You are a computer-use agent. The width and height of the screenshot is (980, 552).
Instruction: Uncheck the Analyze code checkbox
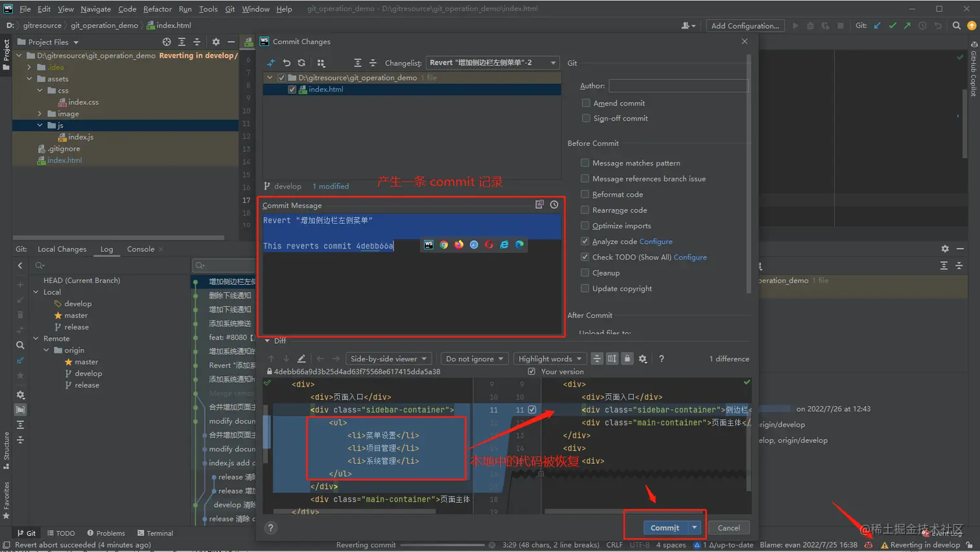tap(585, 241)
